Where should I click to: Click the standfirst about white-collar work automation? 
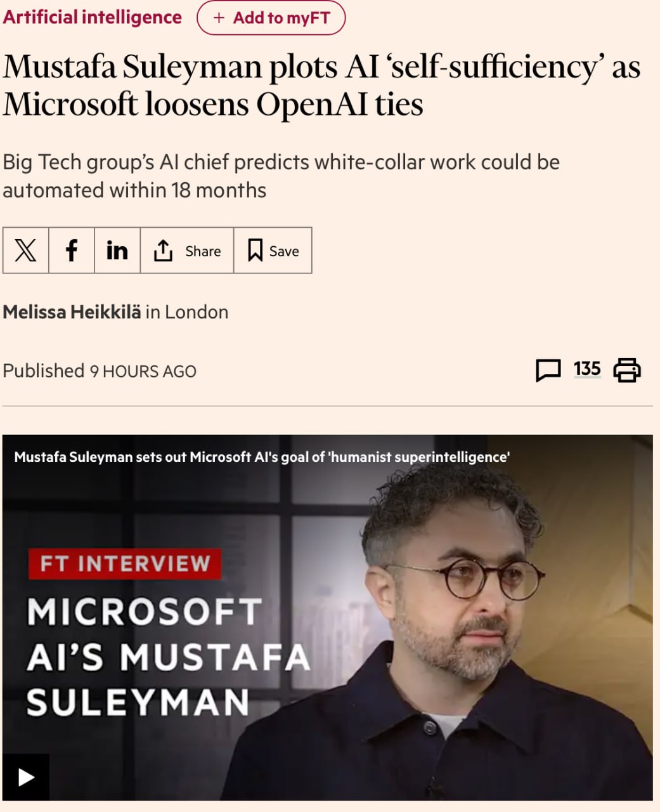coord(281,176)
